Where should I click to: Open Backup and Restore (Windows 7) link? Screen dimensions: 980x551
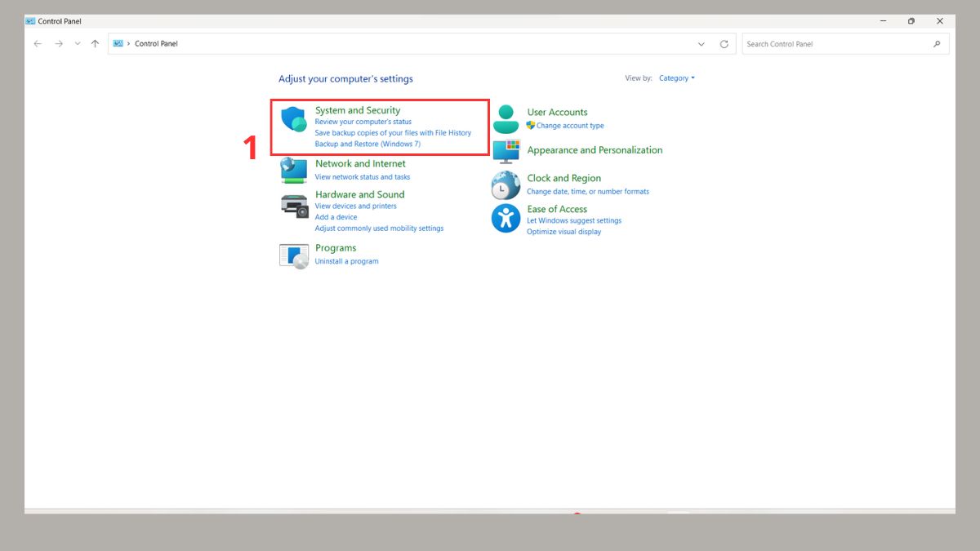[367, 144]
